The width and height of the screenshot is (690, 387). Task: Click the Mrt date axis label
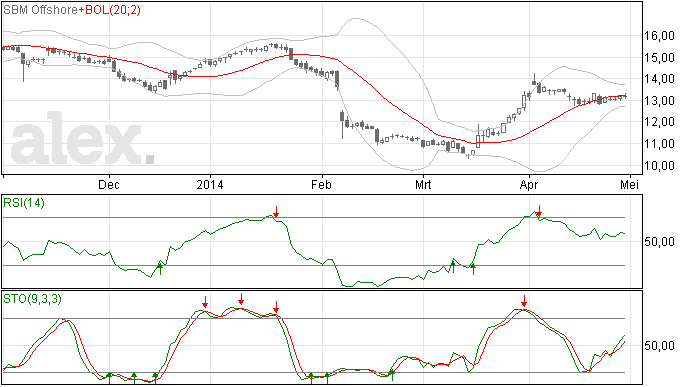click(423, 184)
